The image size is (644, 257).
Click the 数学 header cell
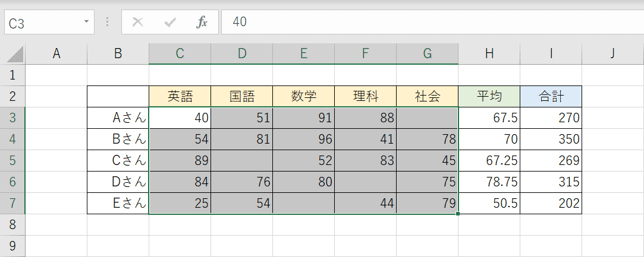304,96
